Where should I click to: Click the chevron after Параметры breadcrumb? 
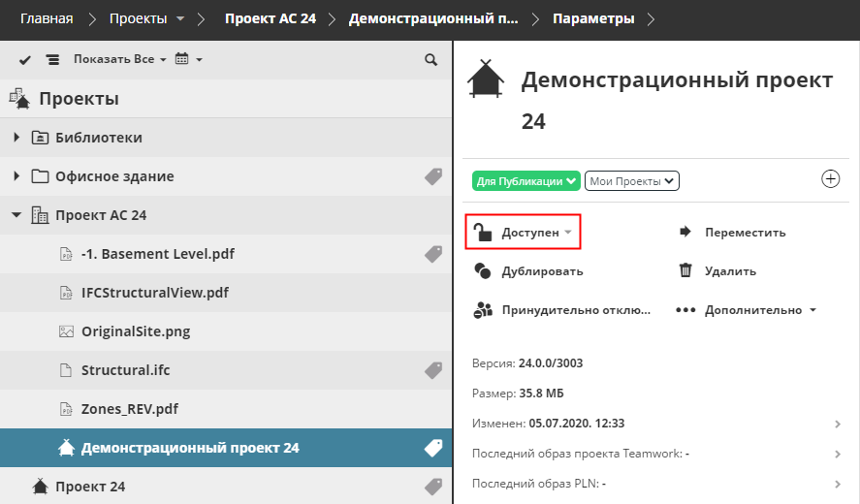[651, 19]
